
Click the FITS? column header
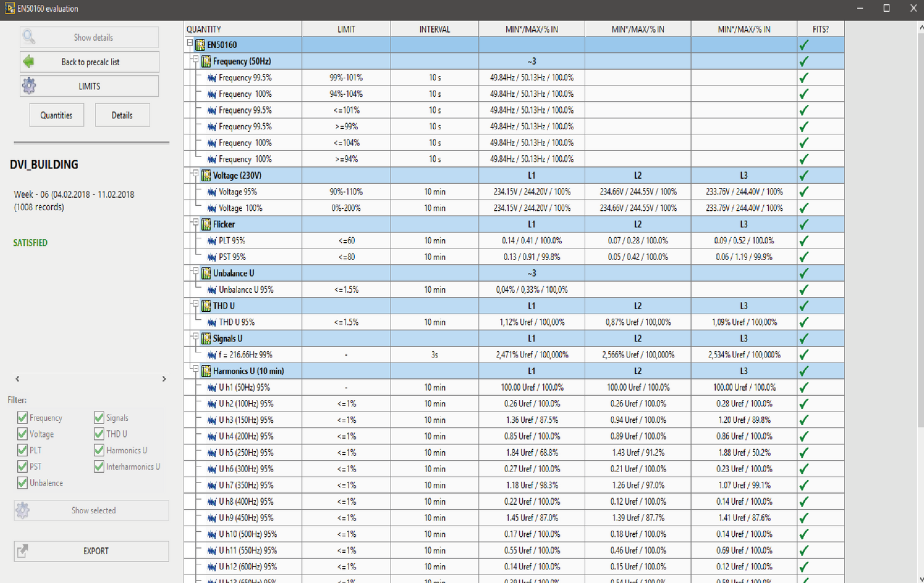click(x=820, y=29)
